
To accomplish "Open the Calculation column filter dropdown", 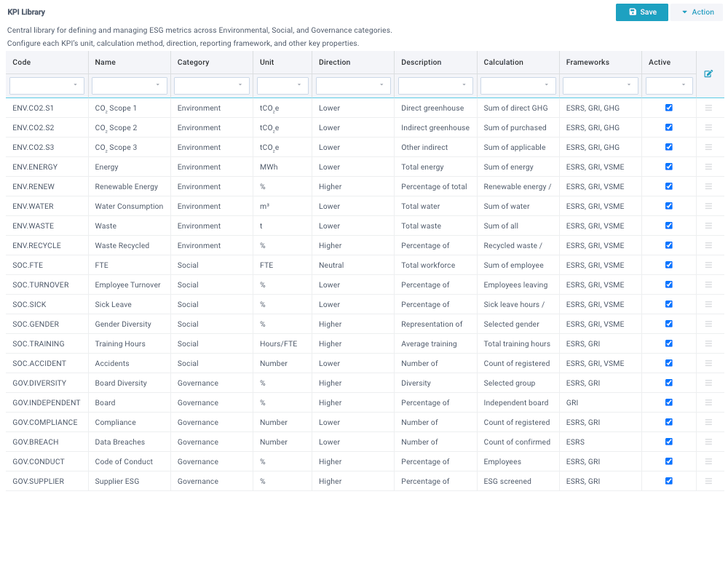I will (x=518, y=85).
